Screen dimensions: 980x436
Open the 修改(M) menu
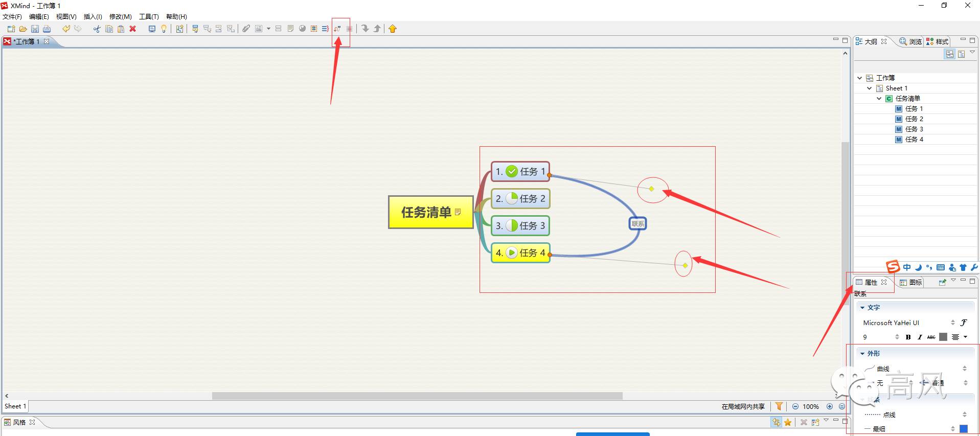(121, 16)
